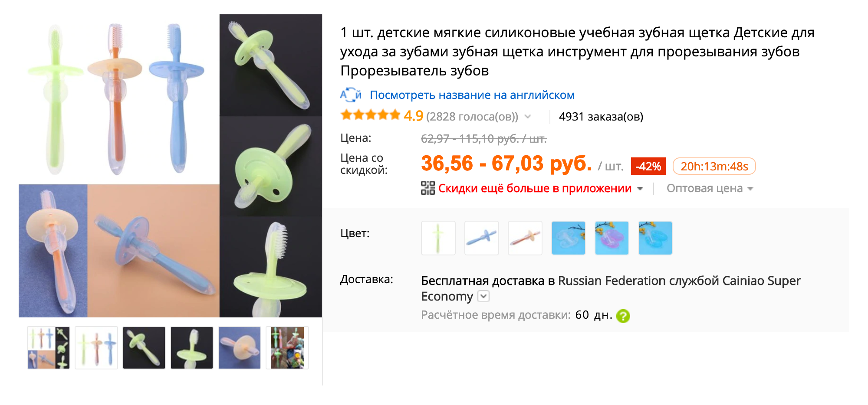
Task: Select the orange toothbrush on blue thumbnail
Action: [240, 348]
